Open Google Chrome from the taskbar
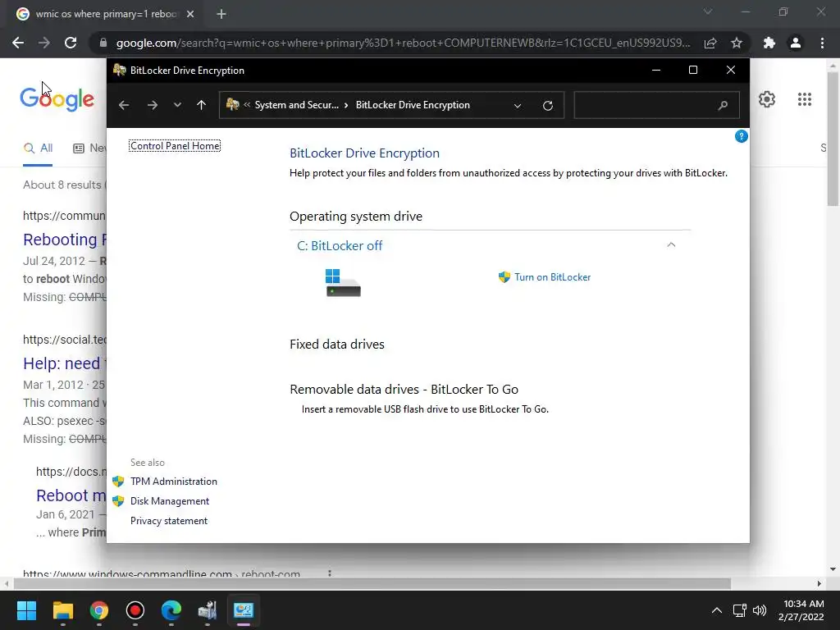This screenshot has width=840, height=630. pyautogui.click(x=99, y=610)
